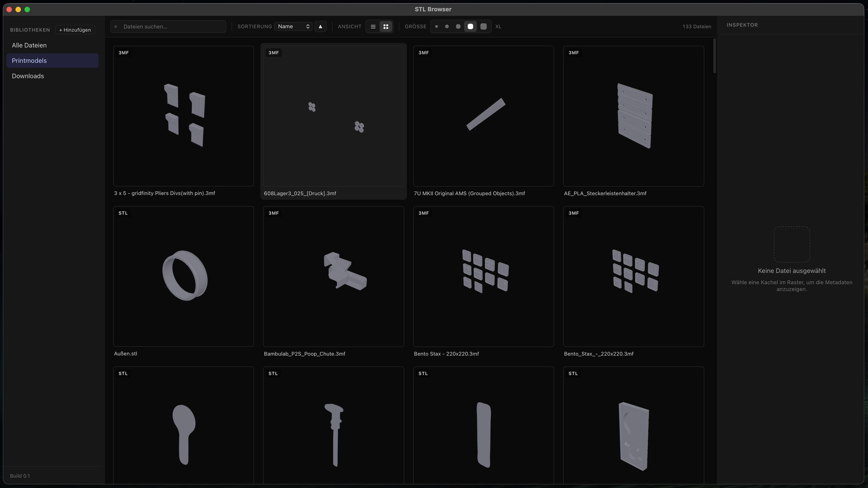Click the file grid vertical scrollbar

pos(715,56)
